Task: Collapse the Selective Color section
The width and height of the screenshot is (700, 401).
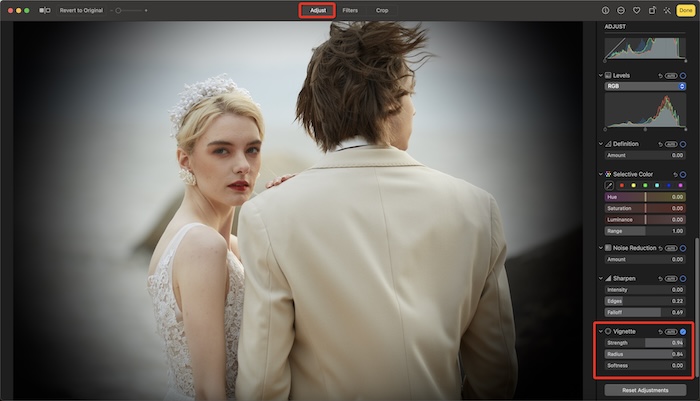Action: [601, 174]
